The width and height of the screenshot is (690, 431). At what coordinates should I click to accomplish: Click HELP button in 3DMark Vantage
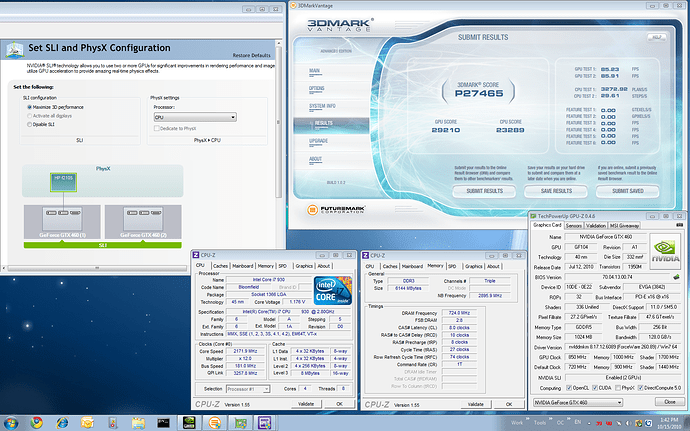coord(656,37)
